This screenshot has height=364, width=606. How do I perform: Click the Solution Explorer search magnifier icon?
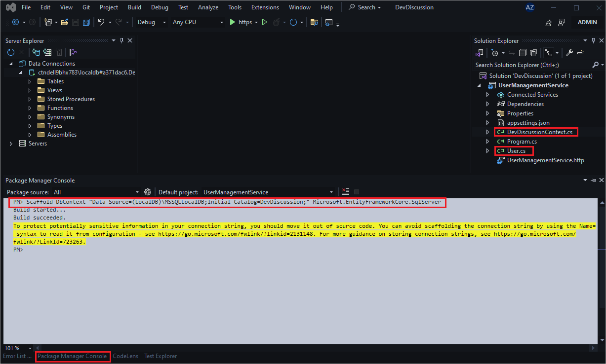pyautogui.click(x=595, y=65)
